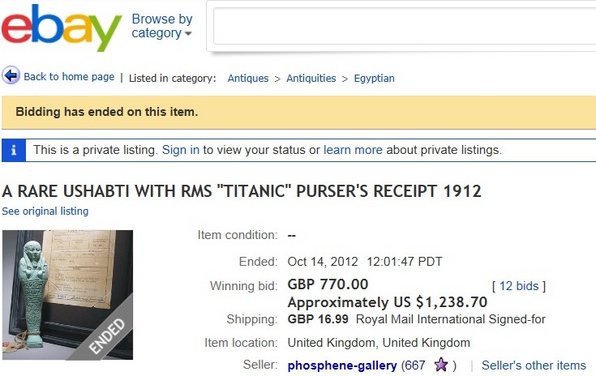Click the ENDED banner on thumbnail
596x376 pixels.
(x=107, y=336)
